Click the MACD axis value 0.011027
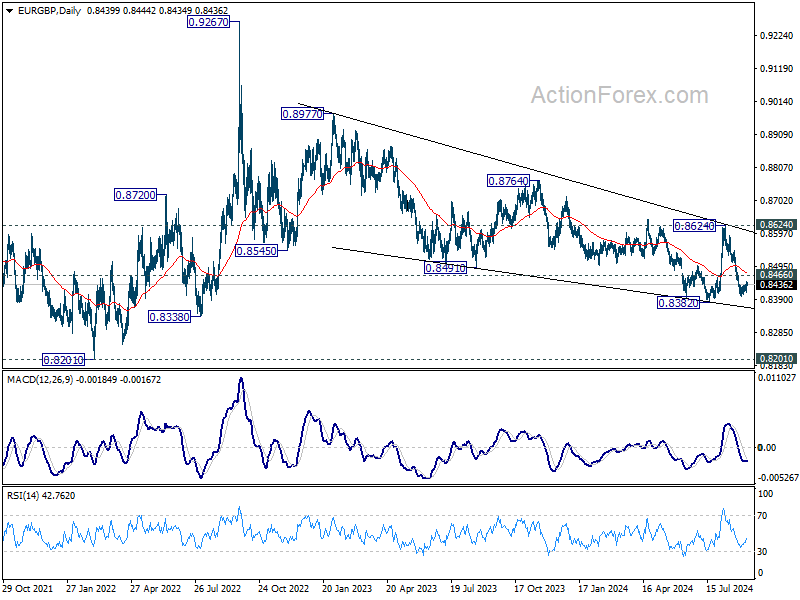 (777, 378)
